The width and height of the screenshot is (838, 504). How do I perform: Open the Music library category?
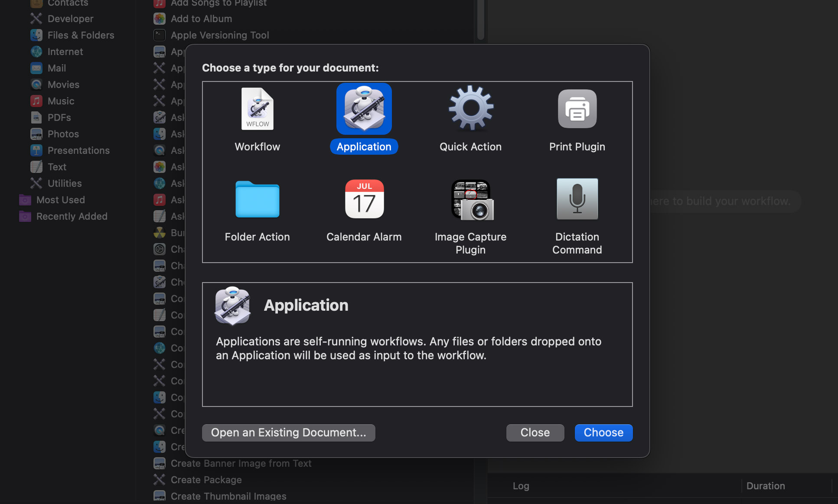coord(52,101)
